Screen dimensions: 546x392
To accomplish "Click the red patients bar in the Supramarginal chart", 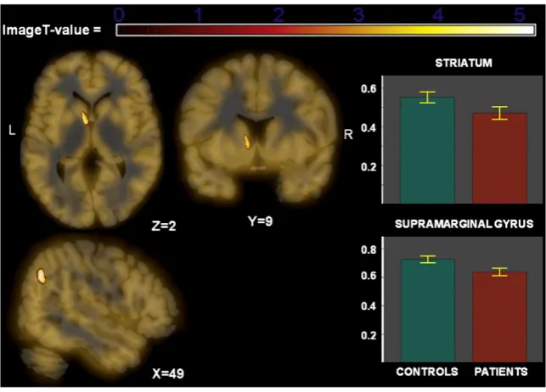I will 499,316.
